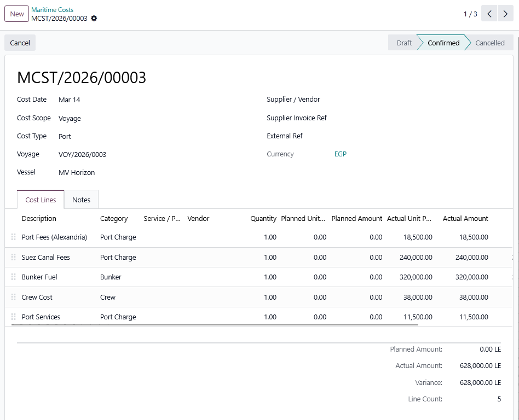Open the settings gear next to MCST/2026/00003
The image size is (519, 420).
click(x=94, y=18)
